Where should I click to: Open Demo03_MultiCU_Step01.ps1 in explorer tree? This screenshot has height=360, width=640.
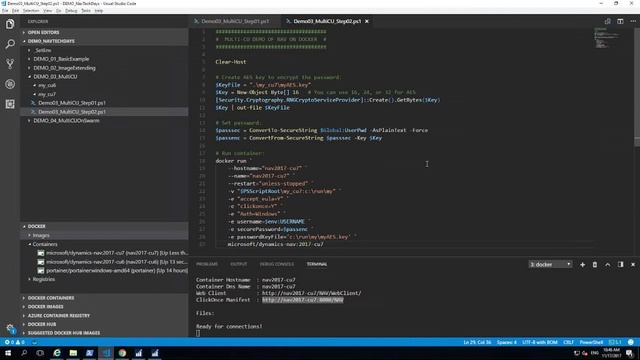point(72,103)
